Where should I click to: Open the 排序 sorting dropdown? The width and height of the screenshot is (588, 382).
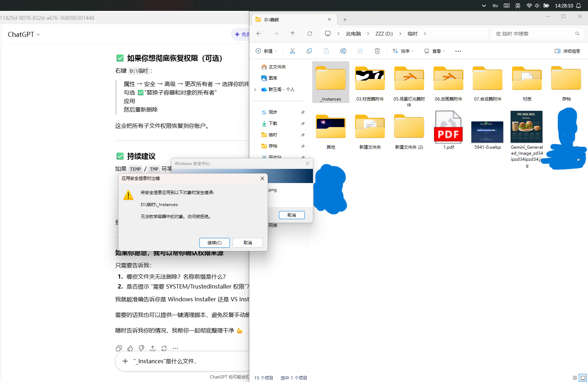point(403,51)
